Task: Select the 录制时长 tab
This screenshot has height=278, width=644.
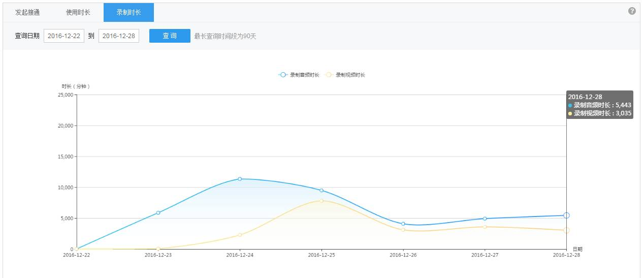Action: click(128, 12)
